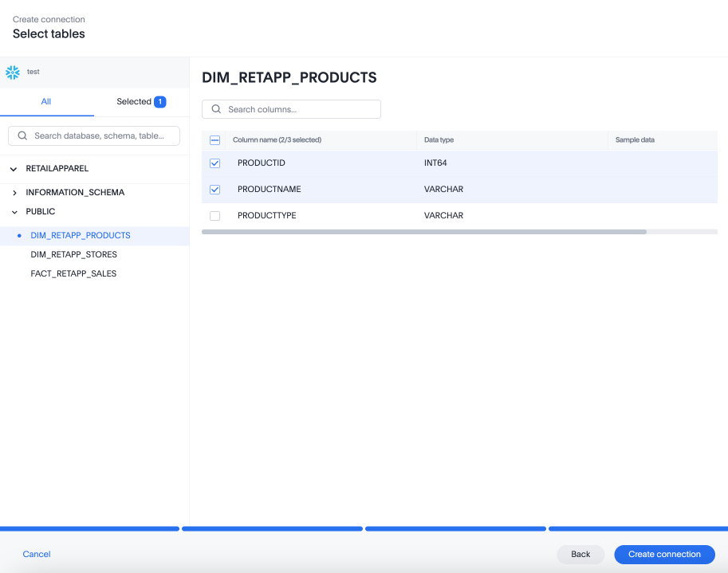The height and width of the screenshot is (573, 728).
Task: Click the magnifier icon in table search
Action: pos(22,136)
